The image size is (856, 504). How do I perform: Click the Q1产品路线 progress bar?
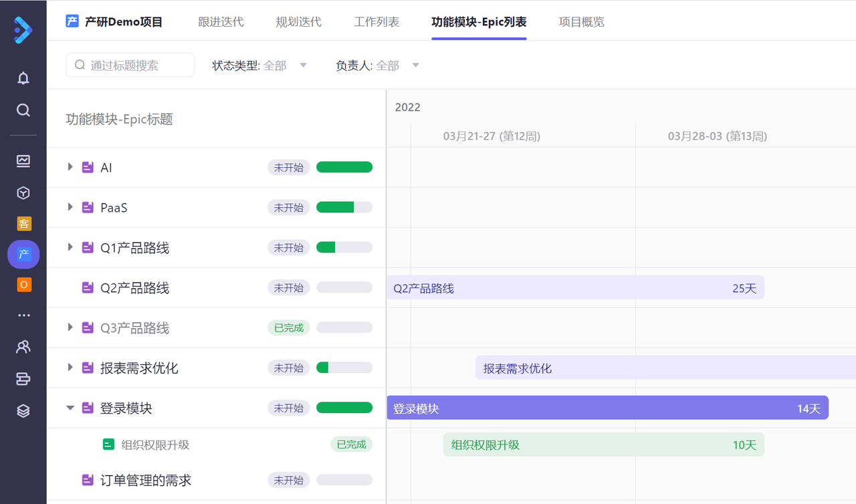click(x=344, y=248)
